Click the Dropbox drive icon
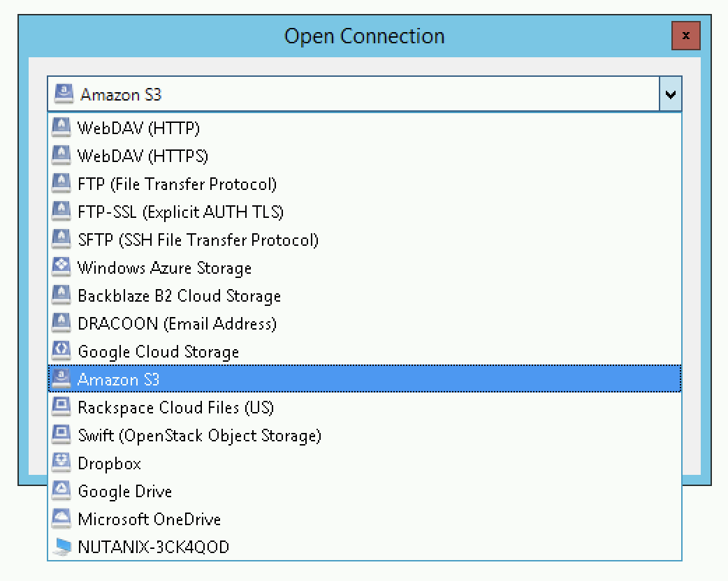728x581 pixels. [x=61, y=463]
